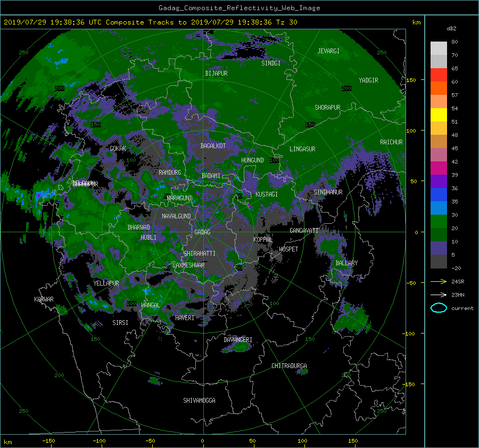479x448 pixels.
Task: Click the white 23MN arrow legend icon
Action: pyautogui.click(x=439, y=295)
